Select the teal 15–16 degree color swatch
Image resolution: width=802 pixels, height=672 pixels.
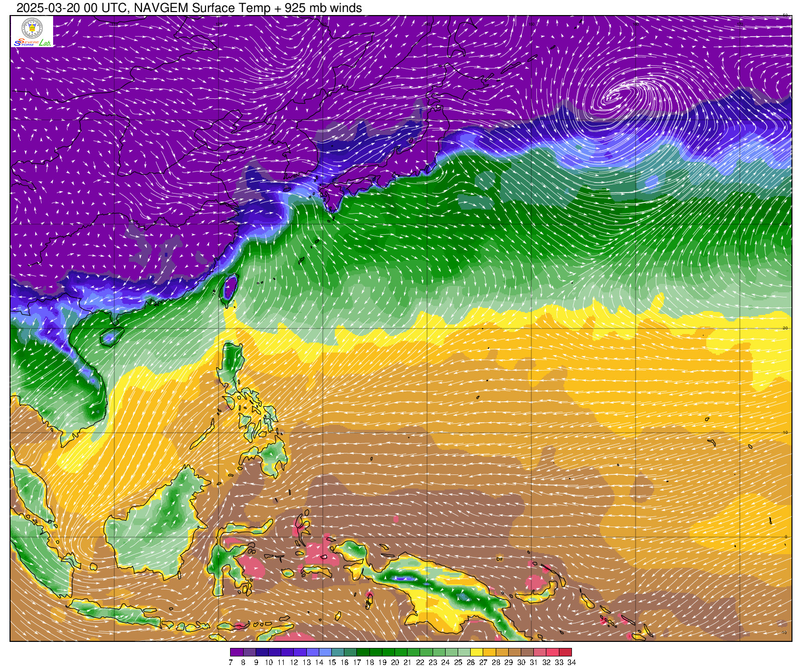pyautogui.click(x=338, y=652)
